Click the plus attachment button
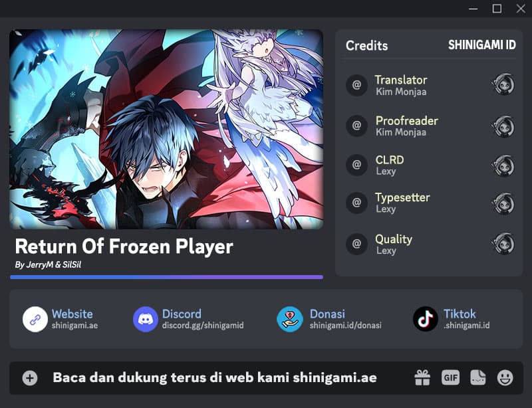 [30, 378]
